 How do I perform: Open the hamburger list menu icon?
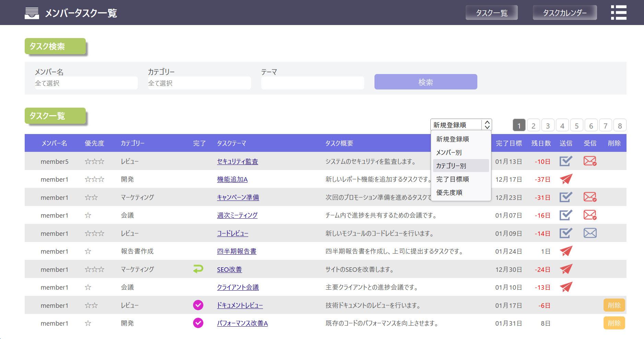tap(618, 13)
